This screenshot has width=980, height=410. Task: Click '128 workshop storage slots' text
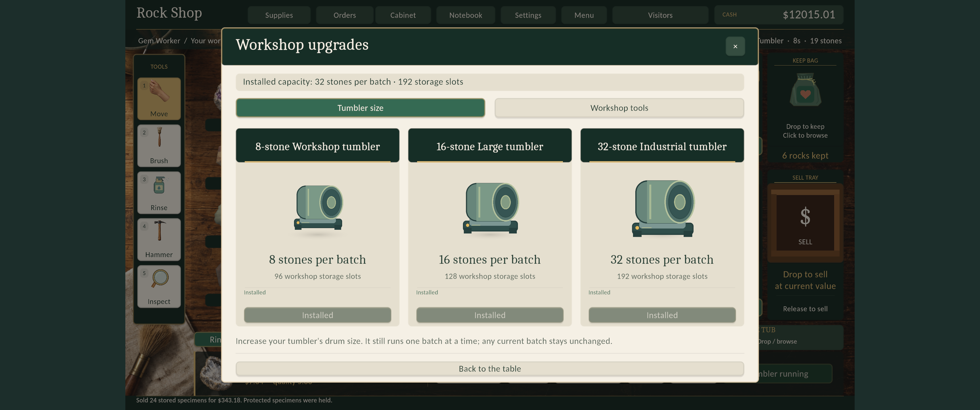[x=490, y=276]
